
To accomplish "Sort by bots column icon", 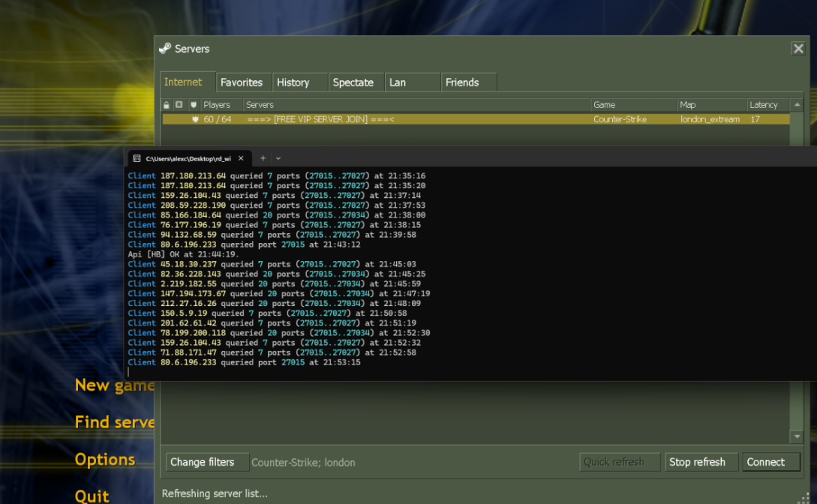I will pos(179,105).
